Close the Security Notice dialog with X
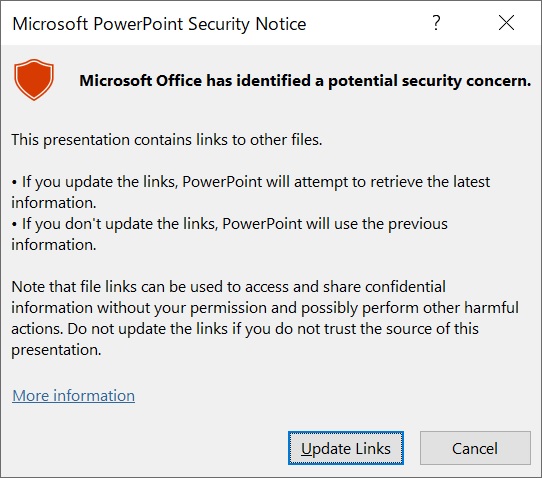 tap(506, 23)
